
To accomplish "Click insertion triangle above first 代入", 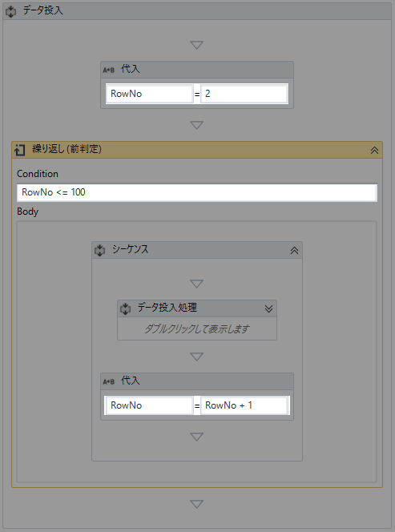I will (x=197, y=45).
